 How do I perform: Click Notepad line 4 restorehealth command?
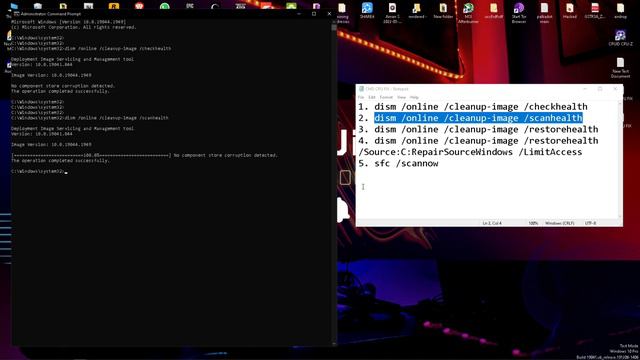486,141
